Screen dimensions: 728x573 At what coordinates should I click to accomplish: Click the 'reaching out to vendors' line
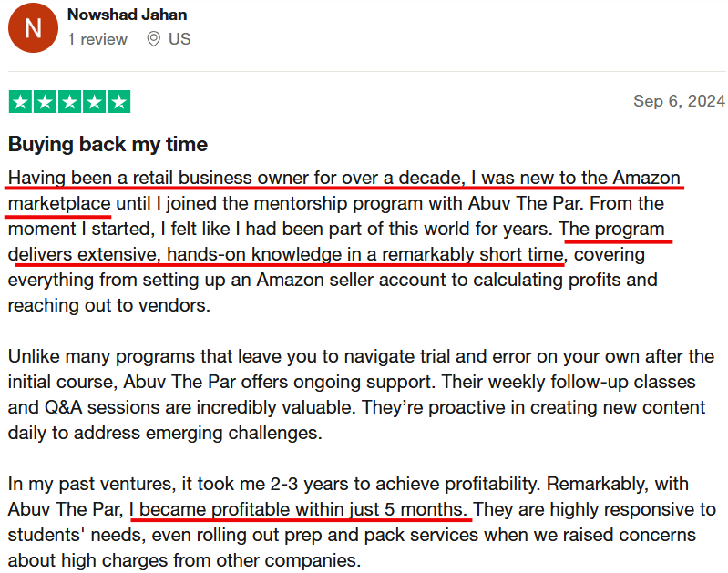click(x=109, y=305)
